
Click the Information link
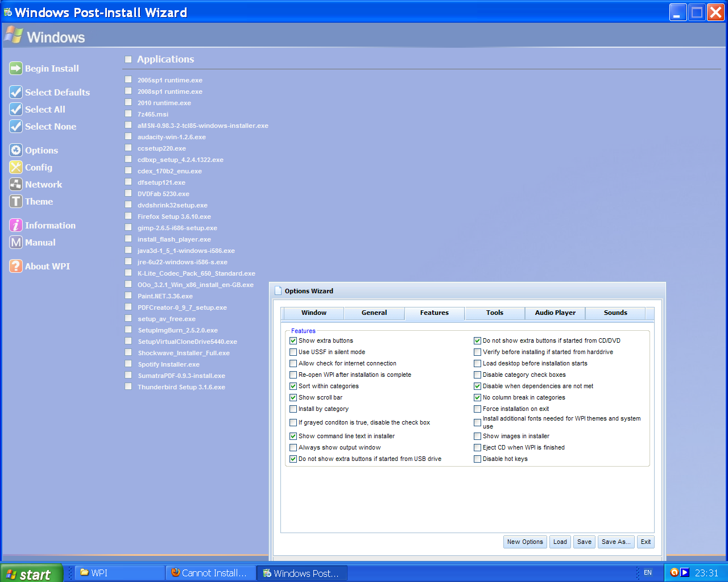tap(50, 225)
